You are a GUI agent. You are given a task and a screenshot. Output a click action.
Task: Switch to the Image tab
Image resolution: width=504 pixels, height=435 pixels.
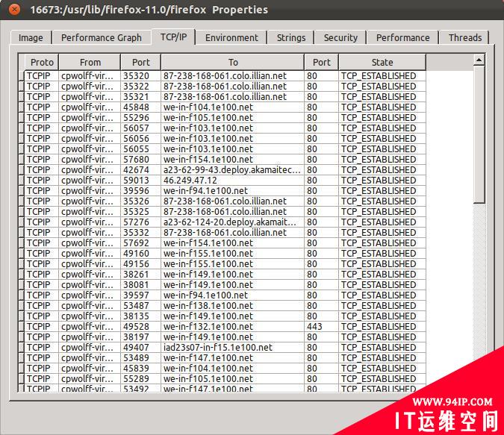[31, 37]
